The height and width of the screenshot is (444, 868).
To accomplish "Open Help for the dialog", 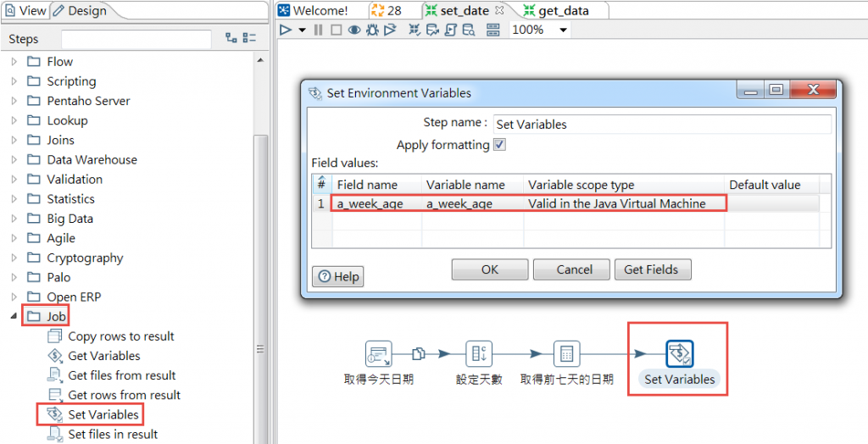I will tap(338, 276).
